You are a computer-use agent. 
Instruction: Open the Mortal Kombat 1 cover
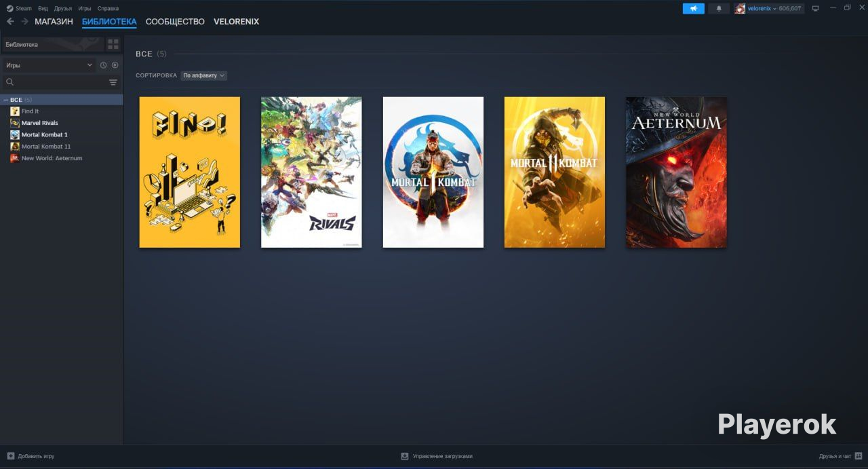point(433,172)
